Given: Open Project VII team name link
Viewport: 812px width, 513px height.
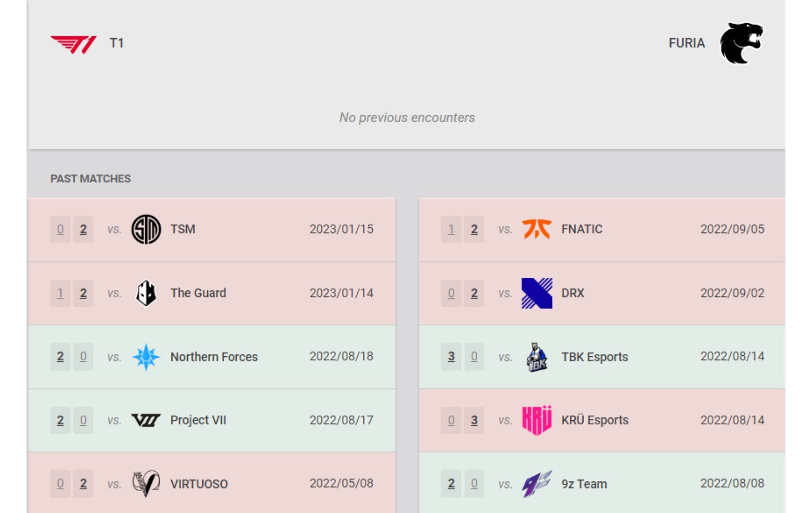Looking at the screenshot, I should (x=198, y=420).
